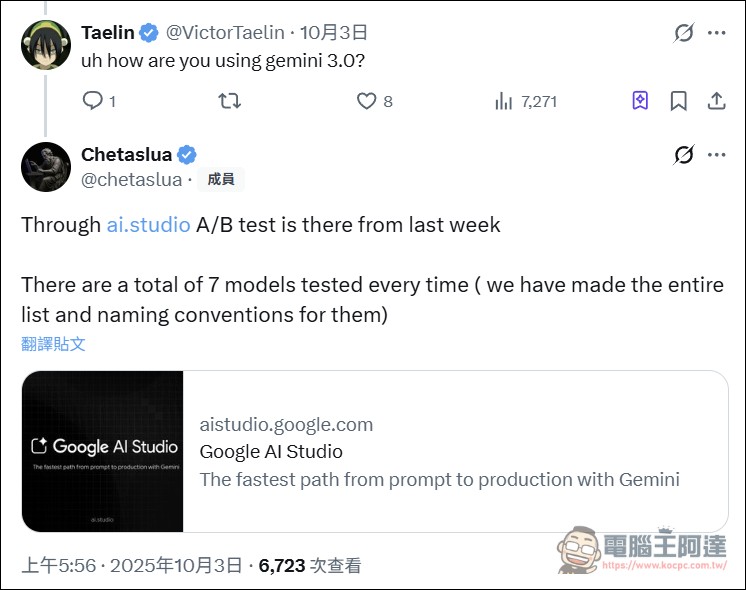The width and height of the screenshot is (746, 590).
Task: Open more options for Taelin's tweet
Action: 717,33
